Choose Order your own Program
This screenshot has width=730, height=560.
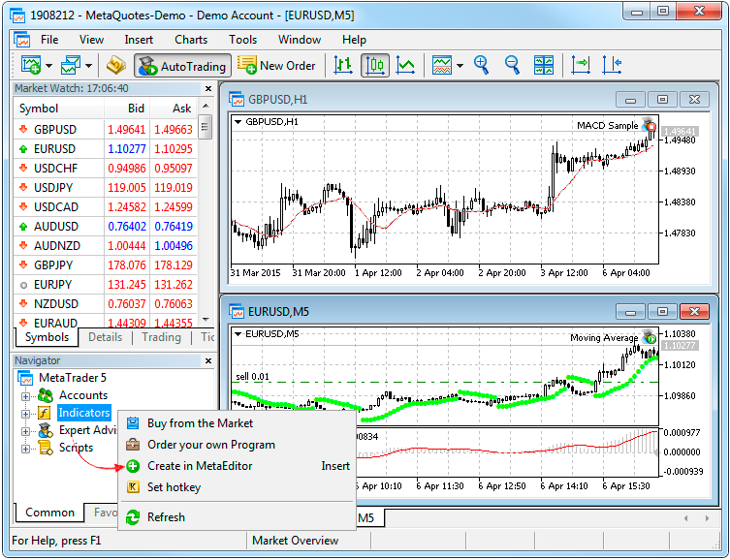click(x=237, y=445)
